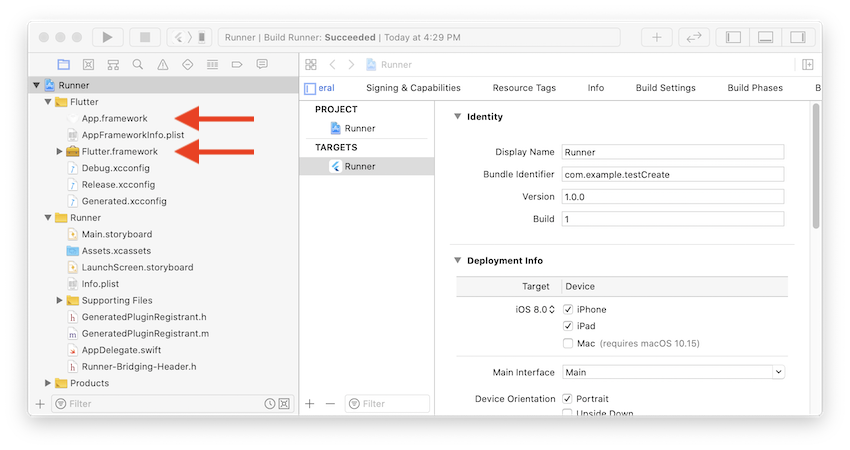Click the editor vertical scrollbar
850x450 pixels.
pos(816,166)
